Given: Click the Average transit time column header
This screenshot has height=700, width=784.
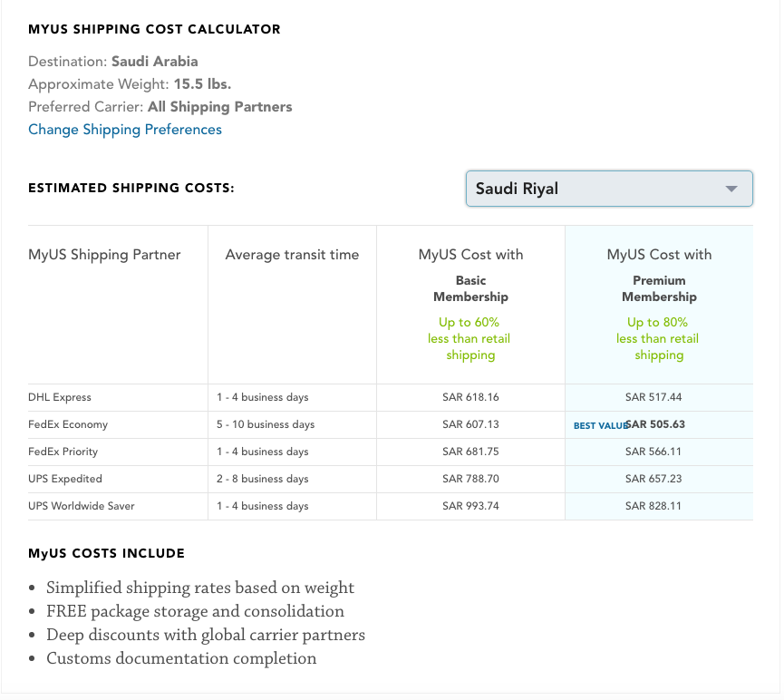Looking at the screenshot, I should coord(292,255).
